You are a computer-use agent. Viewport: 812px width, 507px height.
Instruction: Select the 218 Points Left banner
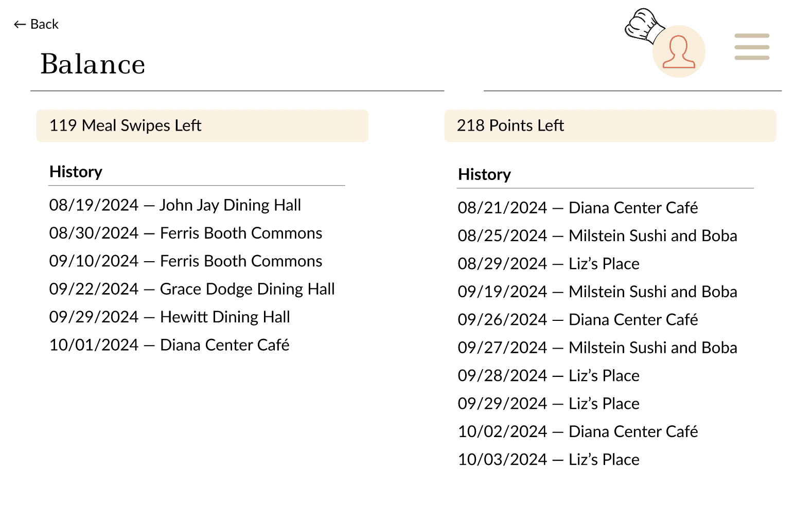pos(610,125)
